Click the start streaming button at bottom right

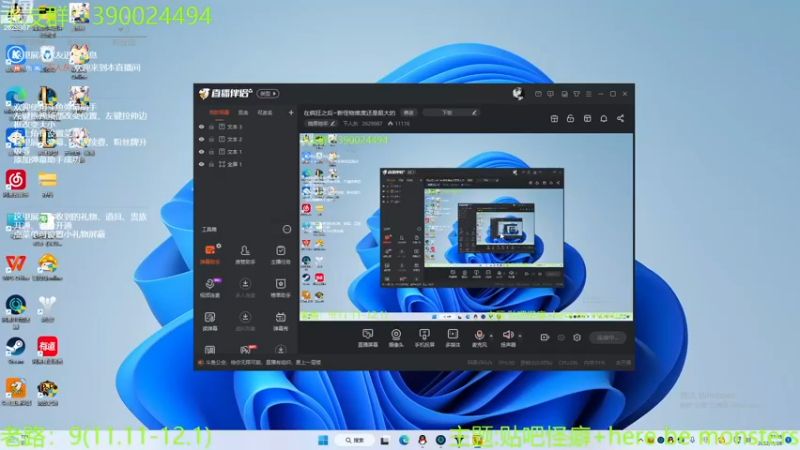pyautogui.click(x=607, y=337)
